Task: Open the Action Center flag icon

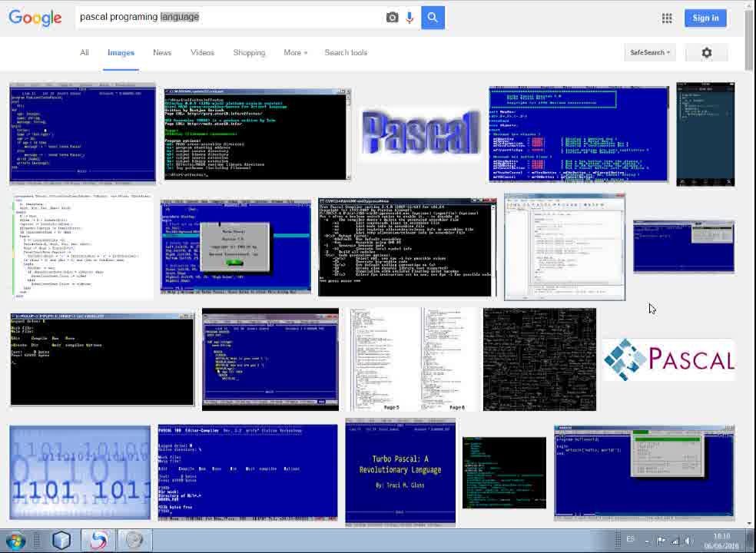Action: coord(661,541)
